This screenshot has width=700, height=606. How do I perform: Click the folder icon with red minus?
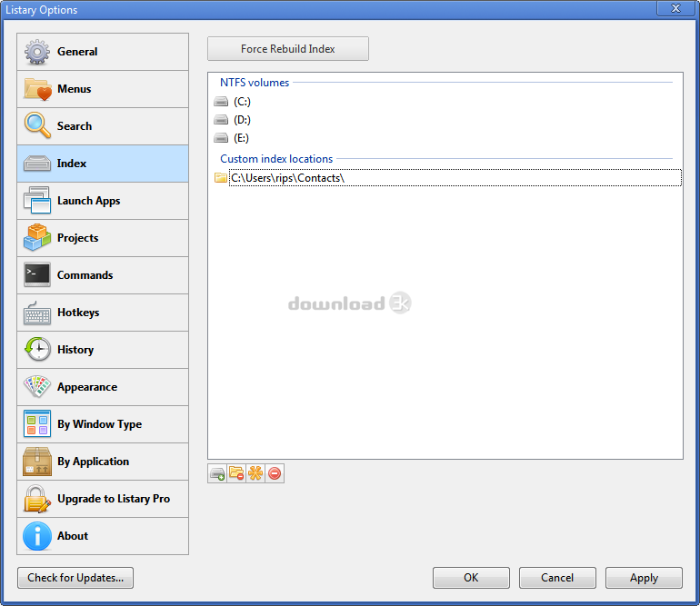point(236,473)
